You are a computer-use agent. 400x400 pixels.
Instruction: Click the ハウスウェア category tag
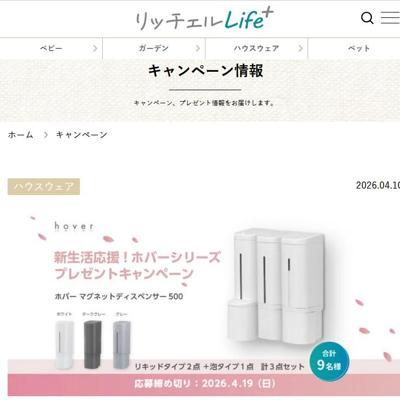point(44,187)
